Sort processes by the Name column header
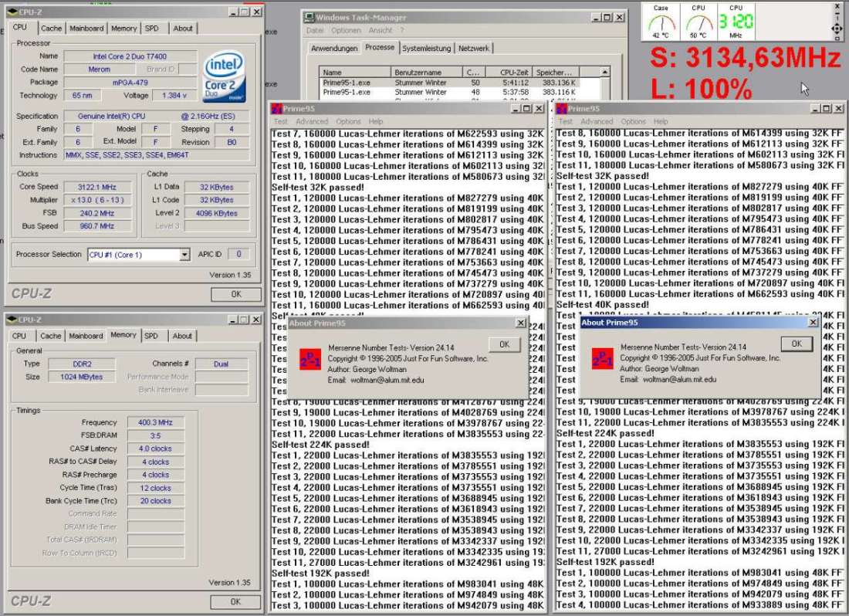The image size is (849, 616). [x=355, y=72]
